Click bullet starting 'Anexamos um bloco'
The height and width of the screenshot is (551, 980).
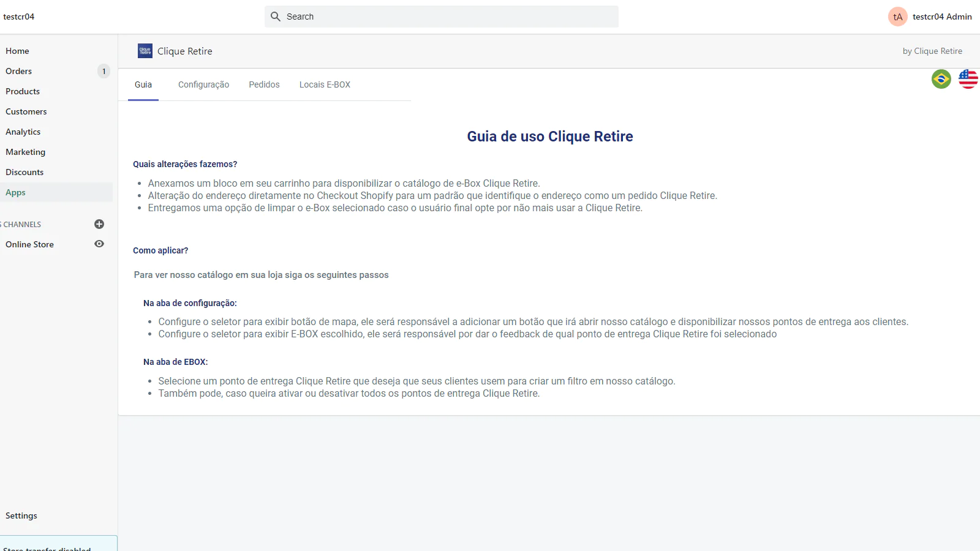344,183
